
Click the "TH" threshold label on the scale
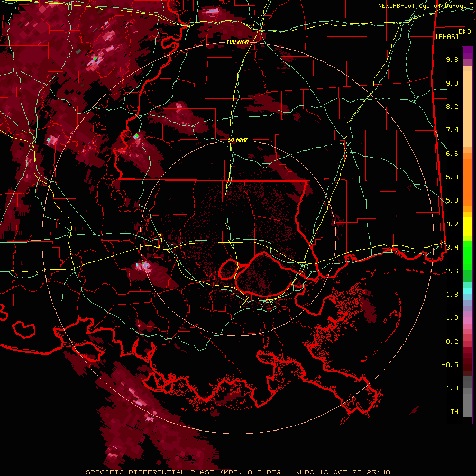click(454, 411)
